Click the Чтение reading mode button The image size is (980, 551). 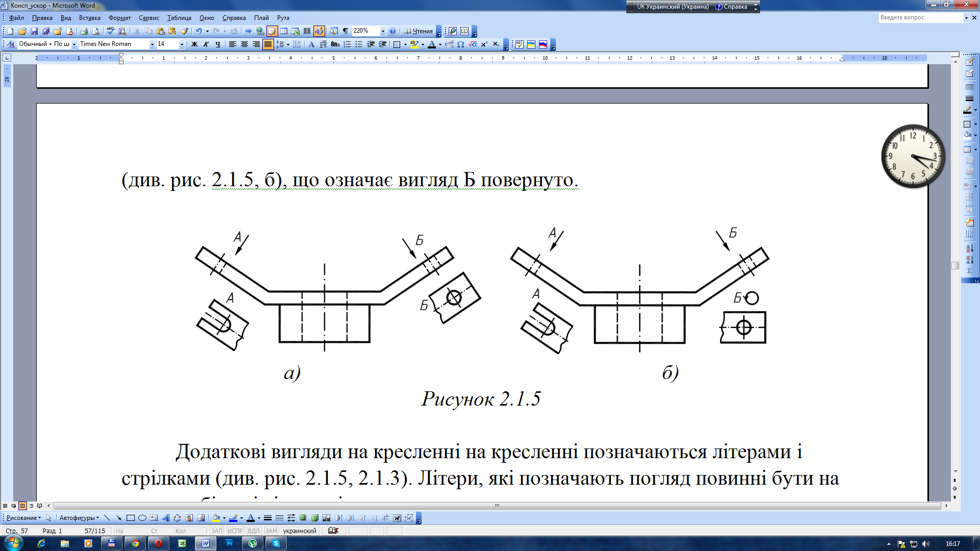(x=419, y=31)
